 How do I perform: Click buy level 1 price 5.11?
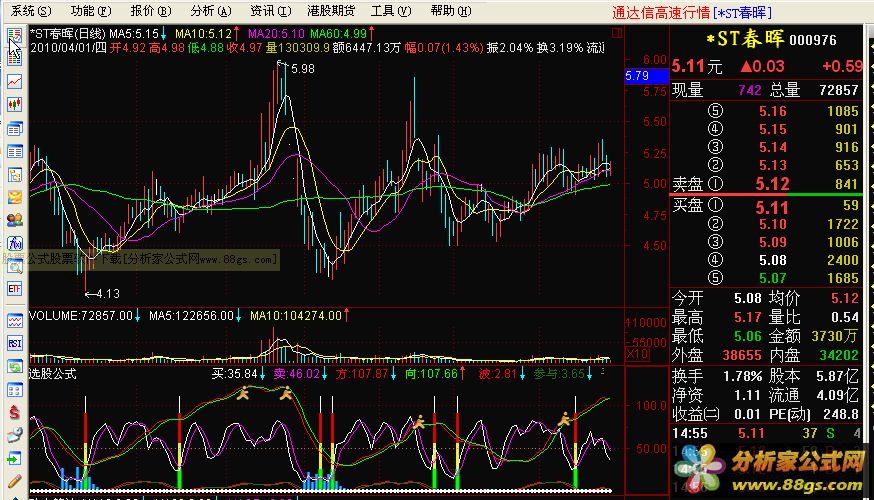click(772, 208)
